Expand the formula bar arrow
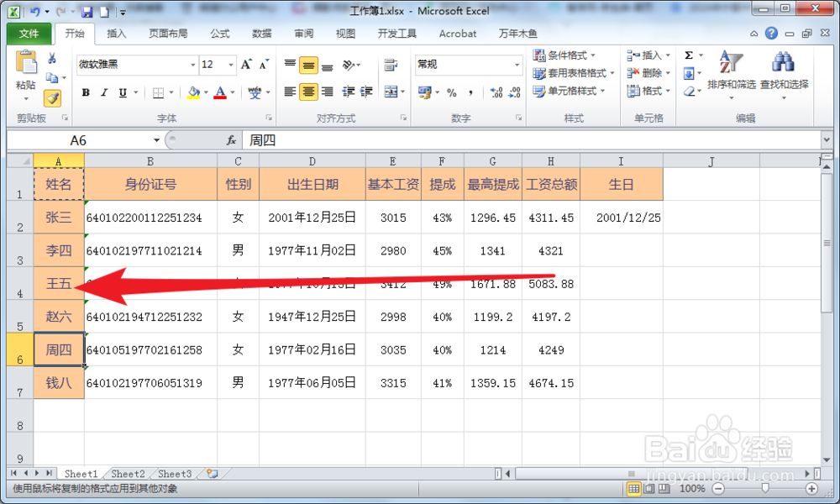The image size is (840, 504). tap(826, 140)
